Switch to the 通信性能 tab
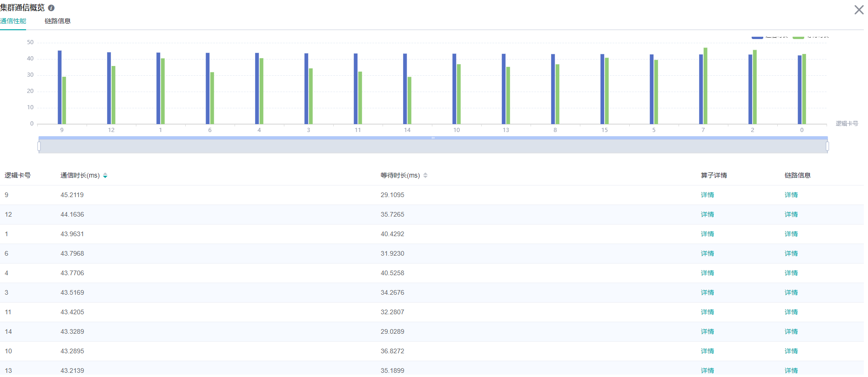The image size is (868, 377). [13, 21]
